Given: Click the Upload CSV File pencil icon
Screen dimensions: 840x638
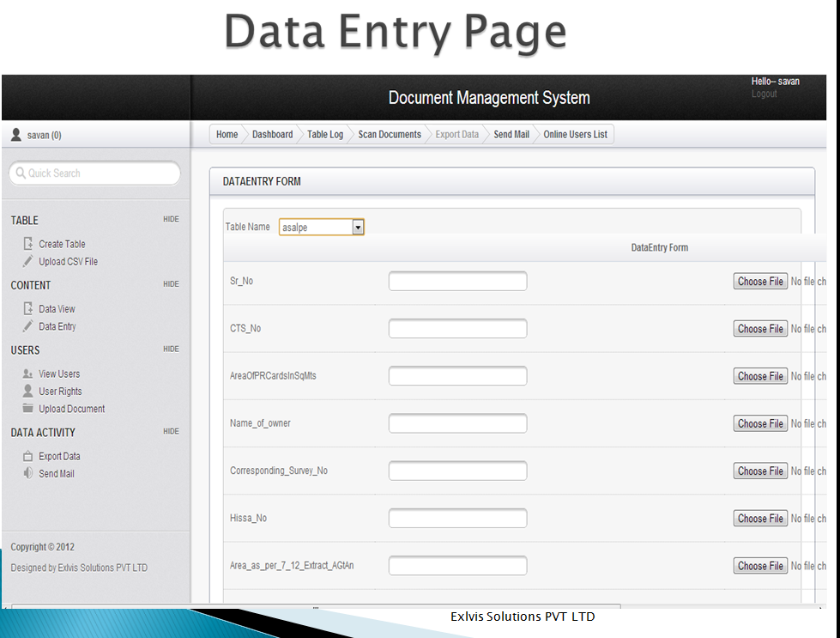Looking at the screenshot, I should point(28,261).
